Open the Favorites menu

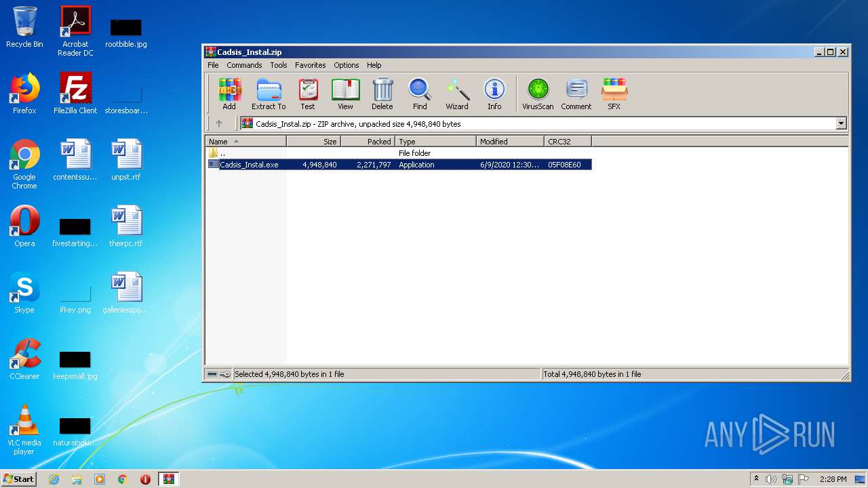[x=310, y=65]
